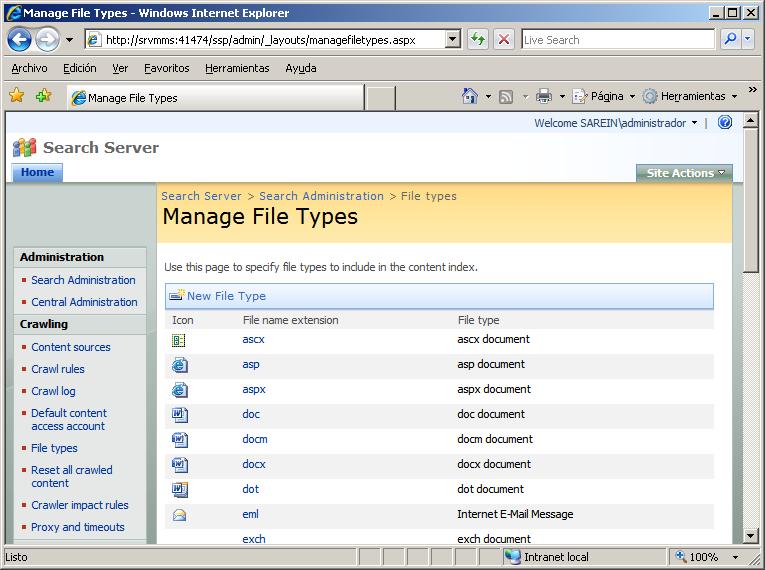
Task: Click the magnifier search button
Action: point(730,39)
